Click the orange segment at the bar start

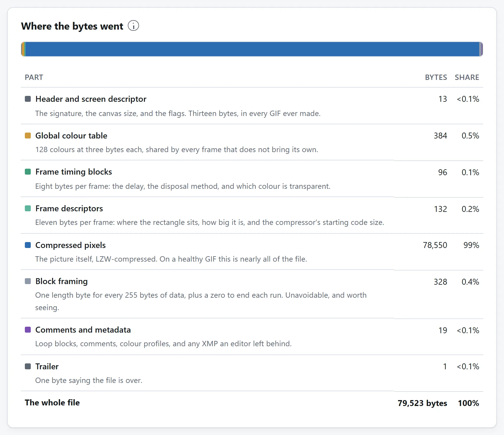click(23, 49)
